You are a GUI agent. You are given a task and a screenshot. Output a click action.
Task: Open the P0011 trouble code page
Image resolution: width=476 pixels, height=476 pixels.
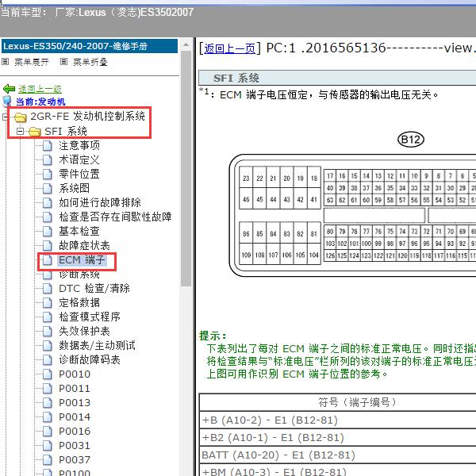tap(75, 388)
